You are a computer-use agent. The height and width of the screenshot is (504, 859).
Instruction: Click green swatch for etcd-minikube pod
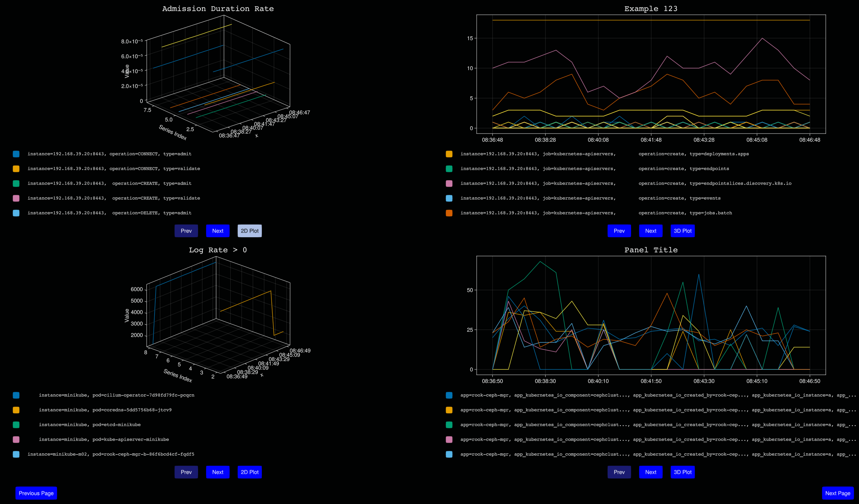point(16,424)
